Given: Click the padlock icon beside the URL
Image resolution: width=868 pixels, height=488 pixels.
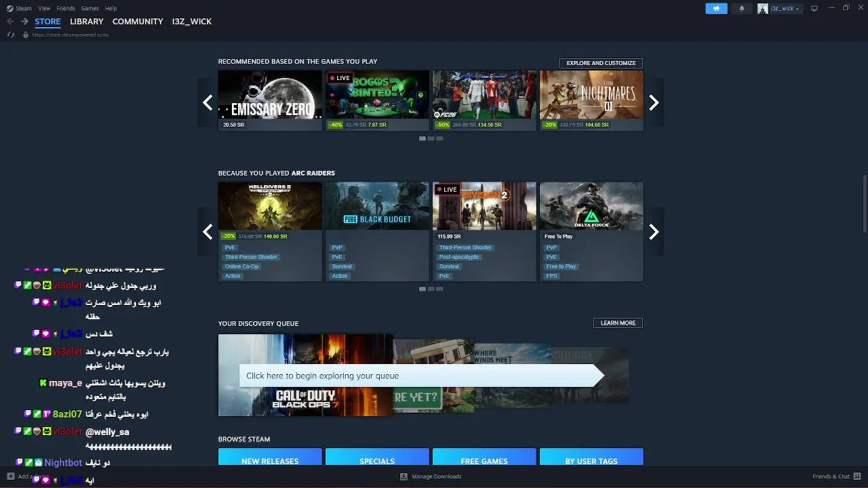Looking at the screenshot, I should (26, 35).
